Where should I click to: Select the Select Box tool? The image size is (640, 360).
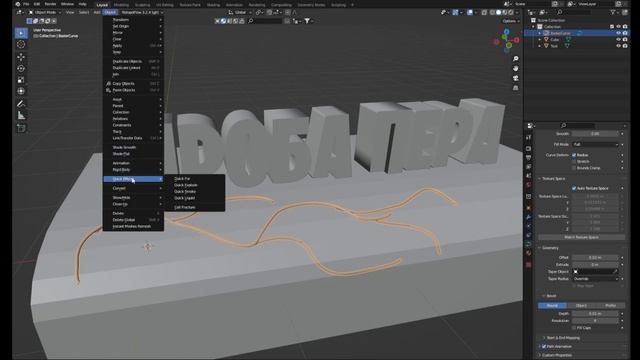click(21, 33)
